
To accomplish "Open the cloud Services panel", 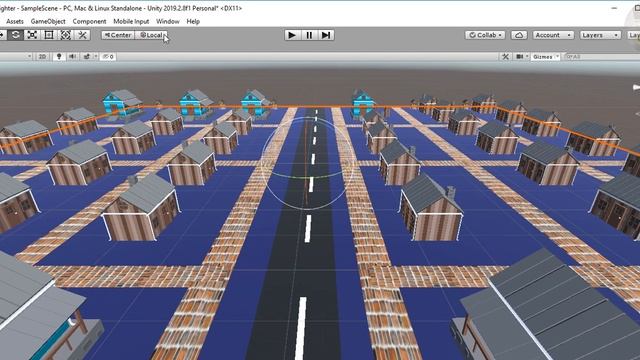I will tap(519, 35).
